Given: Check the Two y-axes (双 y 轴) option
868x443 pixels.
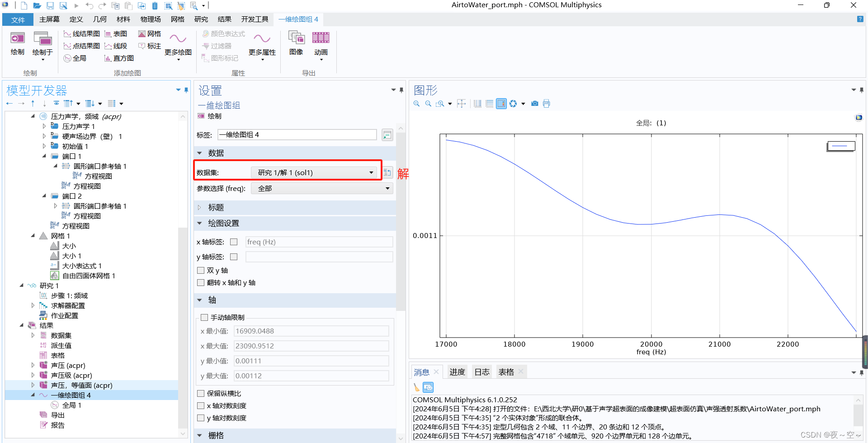Looking at the screenshot, I should [201, 271].
